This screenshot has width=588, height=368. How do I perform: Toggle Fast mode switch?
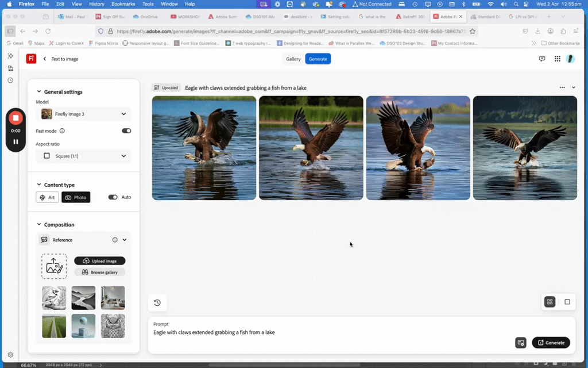point(126,131)
